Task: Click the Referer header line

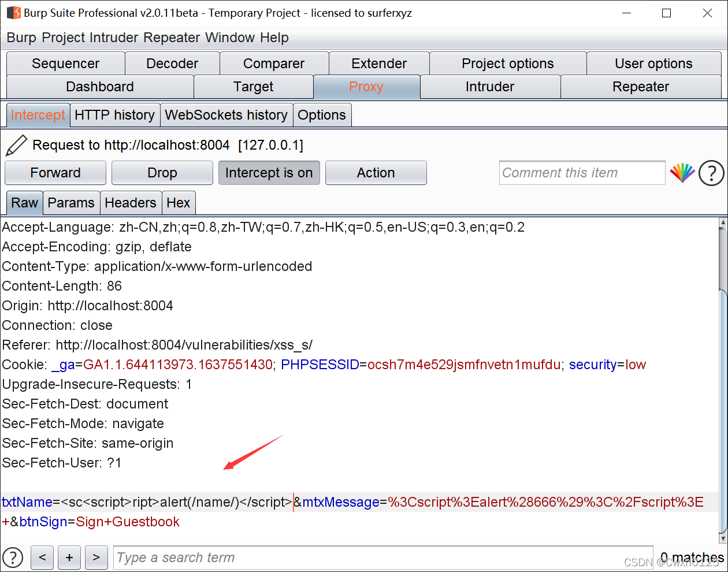Action: pyautogui.click(x=157, y=345)
